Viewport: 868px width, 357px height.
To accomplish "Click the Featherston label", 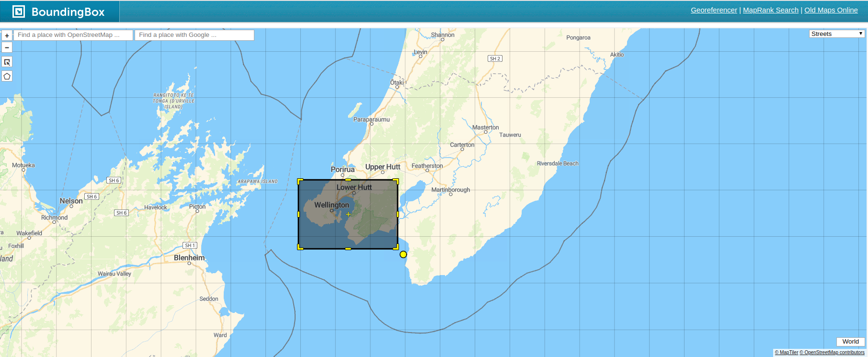I will [427, 166].
